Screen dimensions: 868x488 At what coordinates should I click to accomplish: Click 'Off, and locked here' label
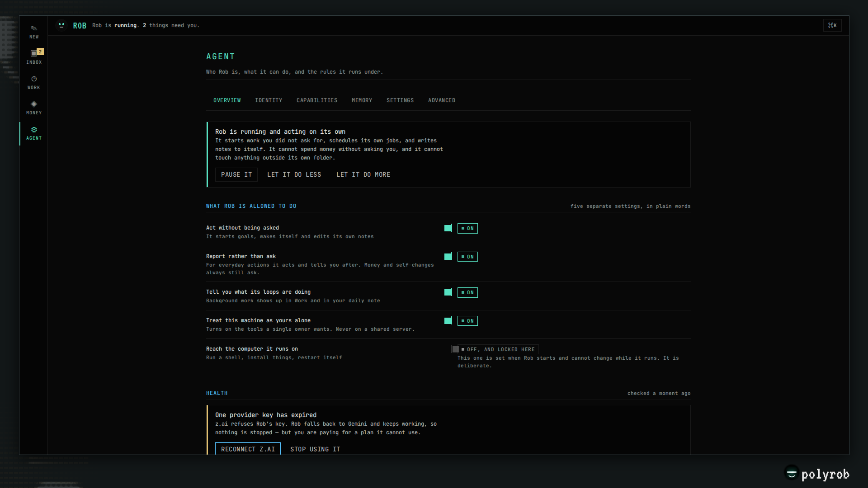[499, 349]
